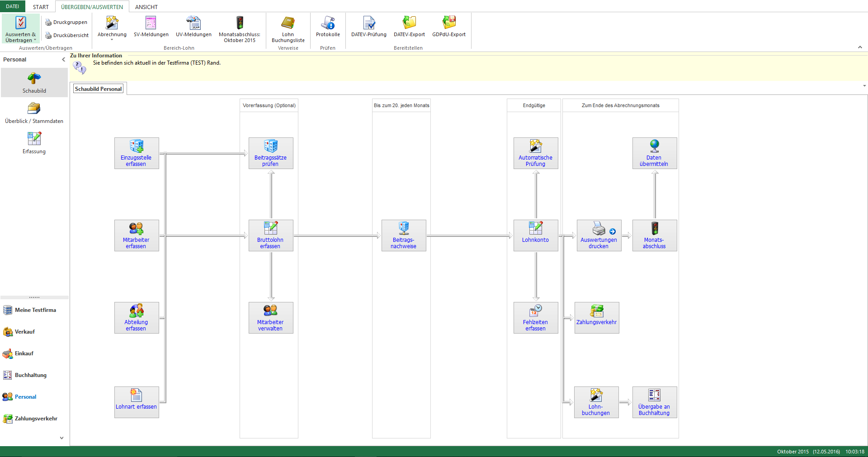Click Daten übermitteln globe tile
Viewport: 868px width, 457px height.
click(x=654, y=153)
